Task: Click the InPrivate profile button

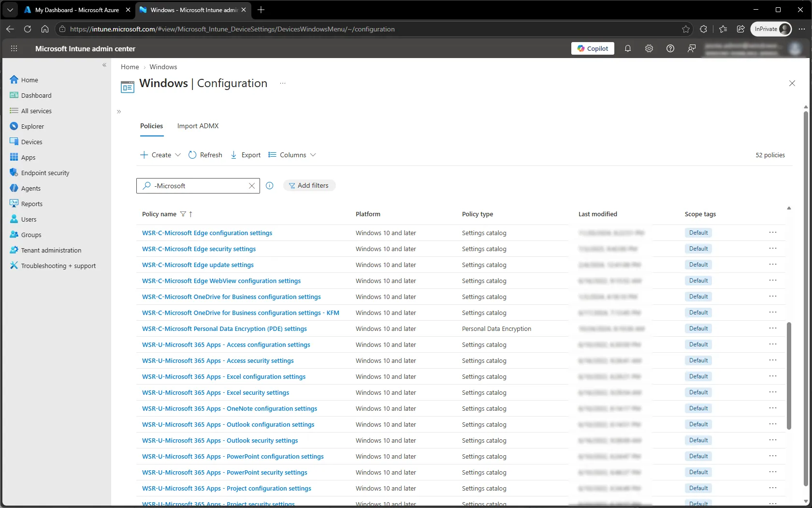Action: [772, 29]
